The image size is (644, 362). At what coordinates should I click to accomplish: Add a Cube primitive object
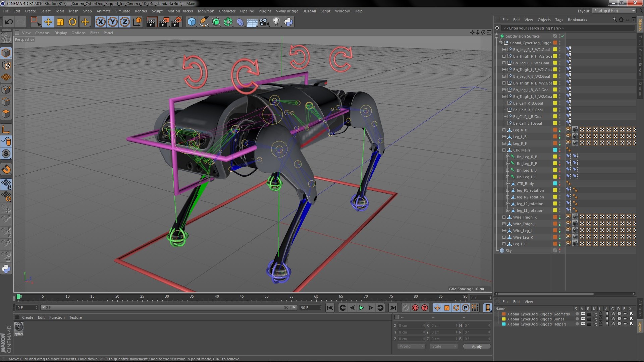point(192,22)
